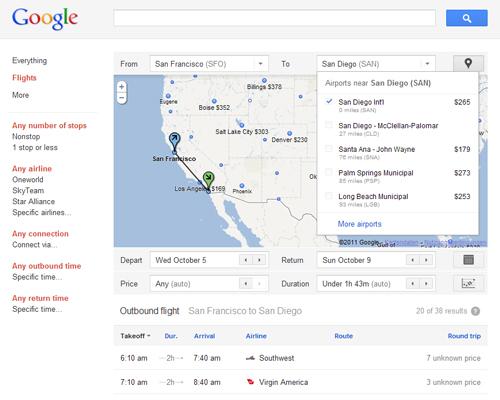
Task: Select the 6:10 am Southwest flight row
Action: coord(300,358)
